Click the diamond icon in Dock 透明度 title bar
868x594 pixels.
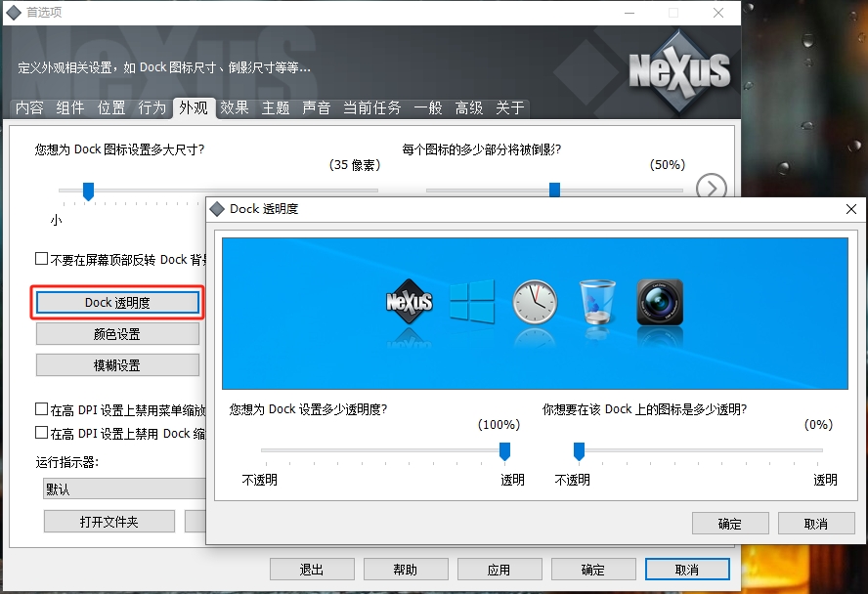coord(217,209)
